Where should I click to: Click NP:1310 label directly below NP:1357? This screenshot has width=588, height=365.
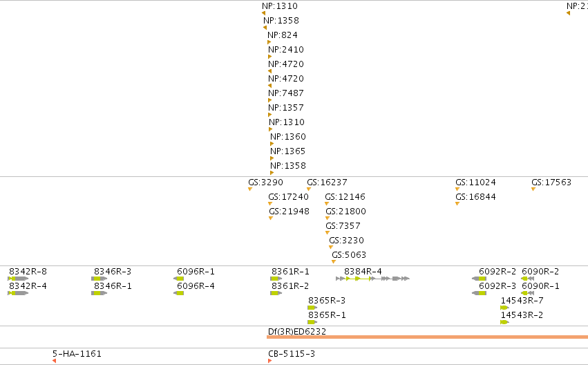[287, 122]
